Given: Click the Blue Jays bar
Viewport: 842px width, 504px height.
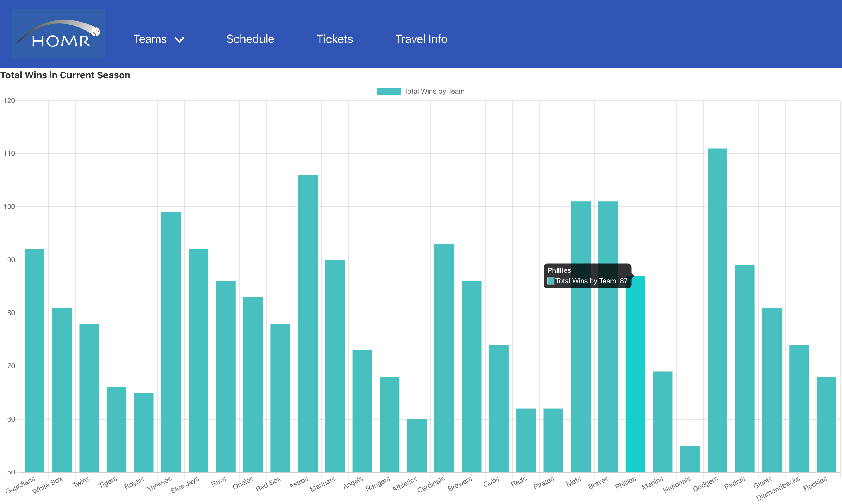Looking at the screenshot, I should pyautogui.click(x=198, y=361).
